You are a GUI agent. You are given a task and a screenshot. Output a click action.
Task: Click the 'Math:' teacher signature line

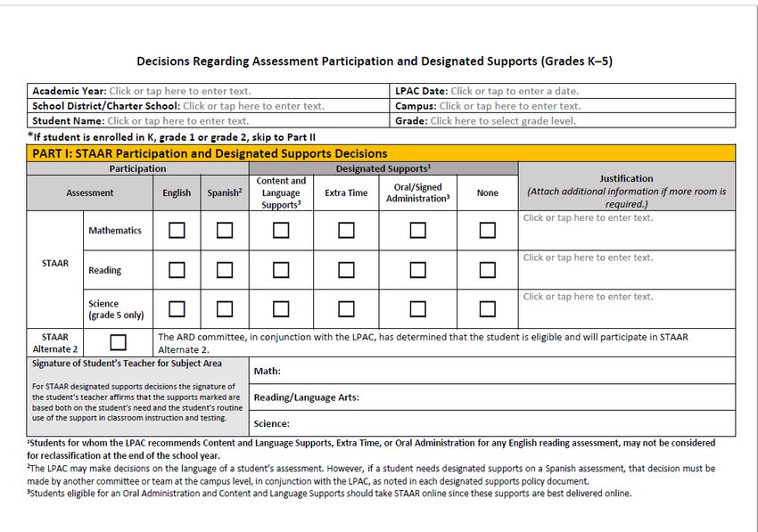click(492, 371)
